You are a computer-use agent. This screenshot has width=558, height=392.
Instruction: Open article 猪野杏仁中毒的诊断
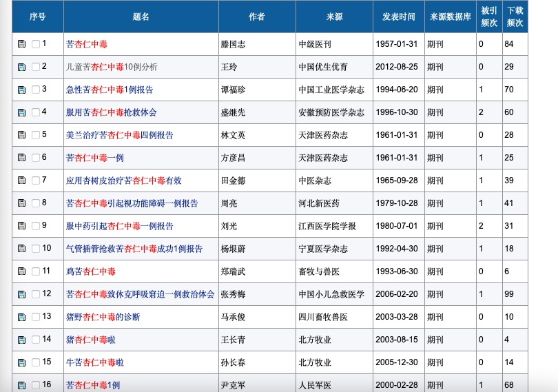[103, 317]
